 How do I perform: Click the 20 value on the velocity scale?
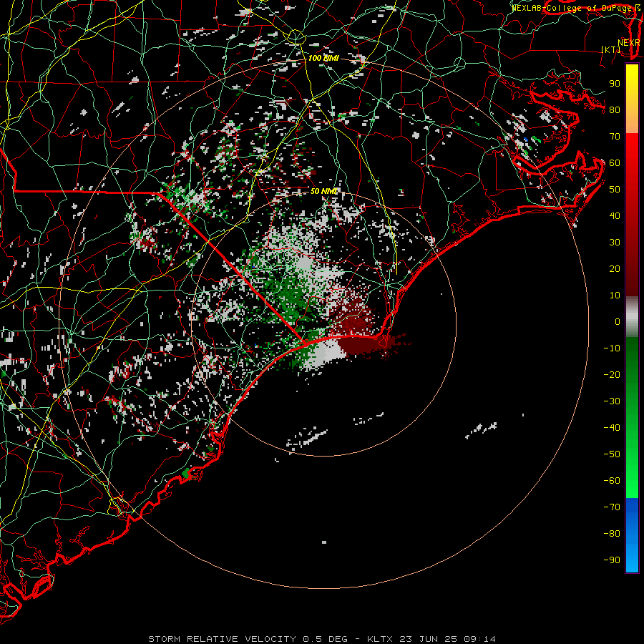point(615,269)
